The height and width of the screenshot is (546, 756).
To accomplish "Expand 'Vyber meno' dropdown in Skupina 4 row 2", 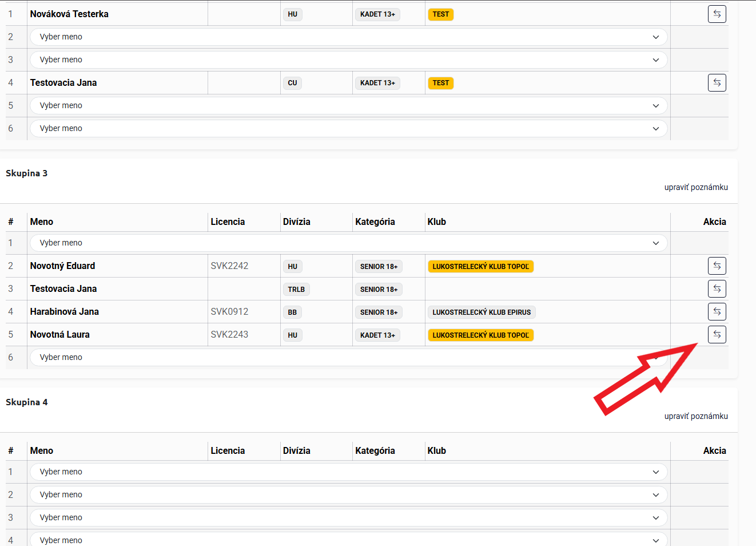I will 348,495.
